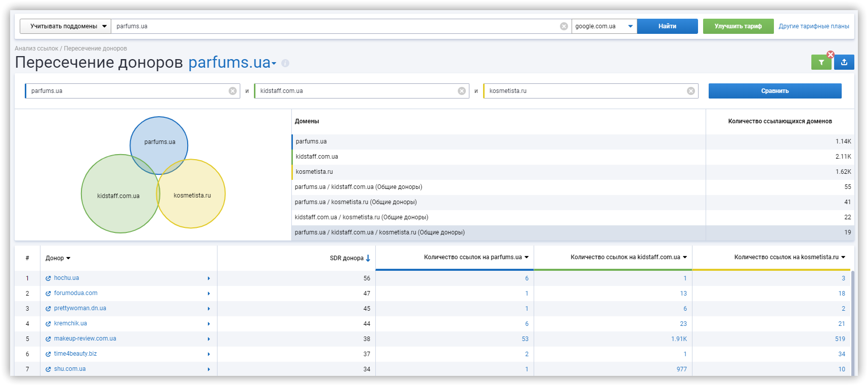
Task: Clear the parfums.ua top search field
Action: point(563,26)
